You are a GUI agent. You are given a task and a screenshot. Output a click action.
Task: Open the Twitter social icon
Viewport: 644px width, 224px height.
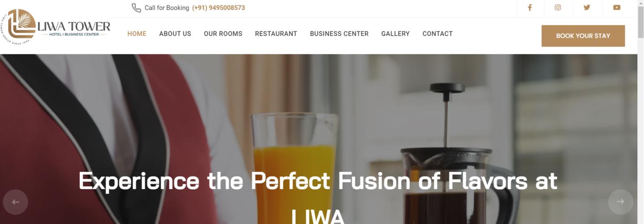coord(587,8)
